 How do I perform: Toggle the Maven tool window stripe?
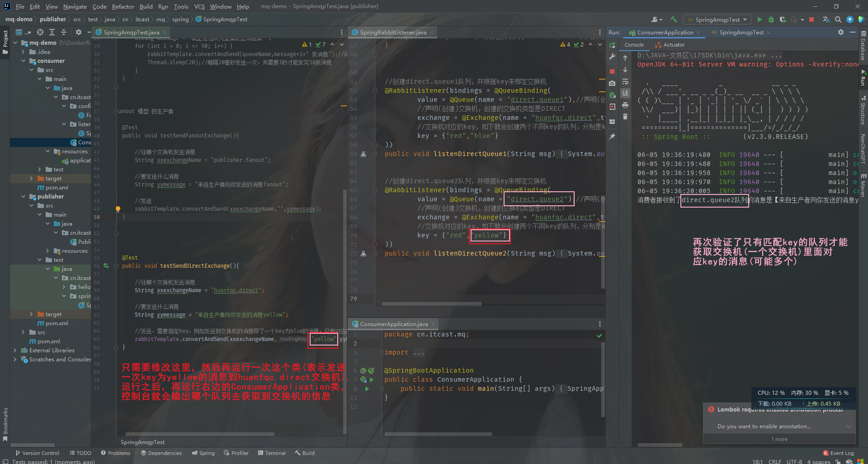tap(863, 185)
